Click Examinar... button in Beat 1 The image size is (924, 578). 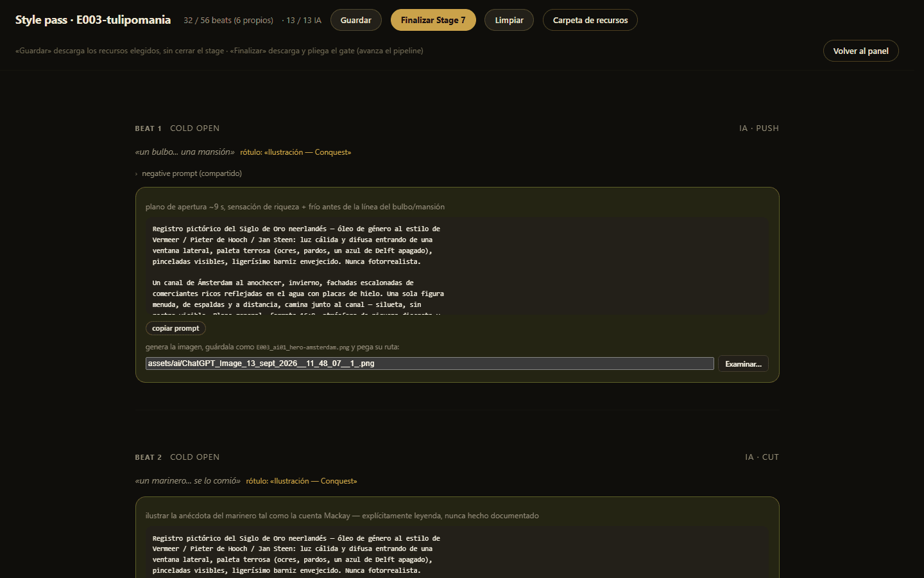click(x=743, y=364)
